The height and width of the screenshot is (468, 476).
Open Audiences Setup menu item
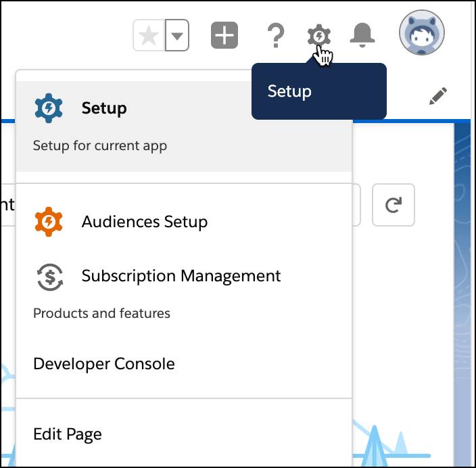[184, 222]
